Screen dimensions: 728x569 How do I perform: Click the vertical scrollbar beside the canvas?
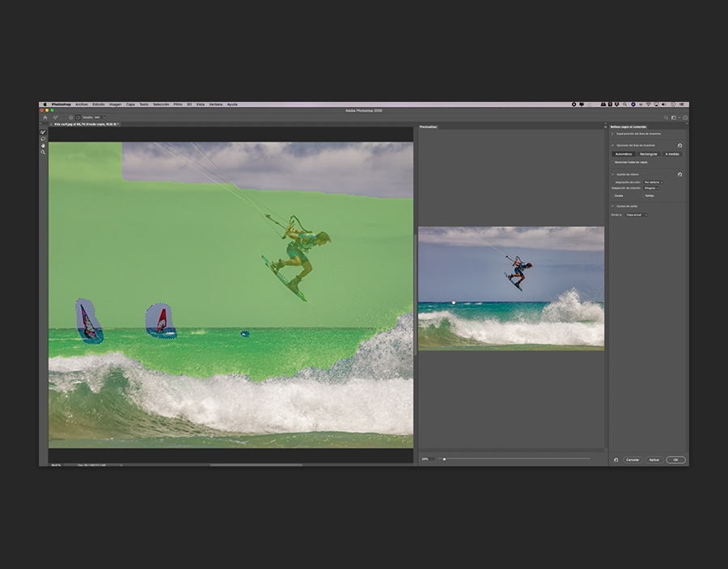point(415,295)
